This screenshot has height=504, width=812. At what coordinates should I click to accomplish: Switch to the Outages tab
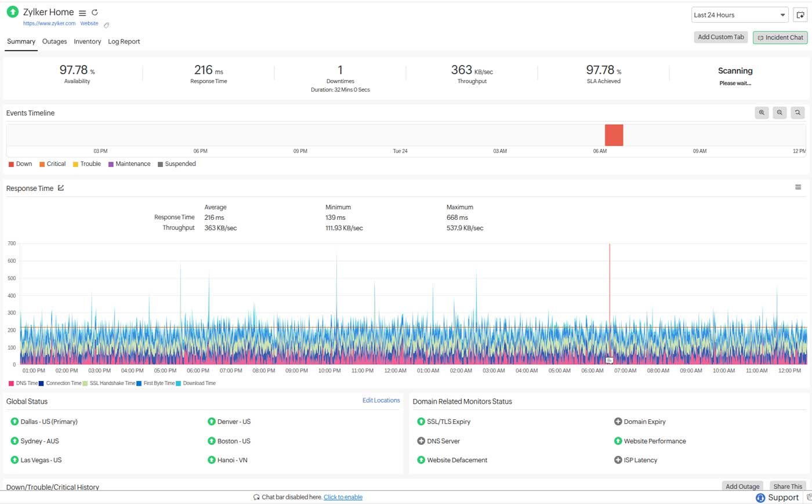pos(54,41)
